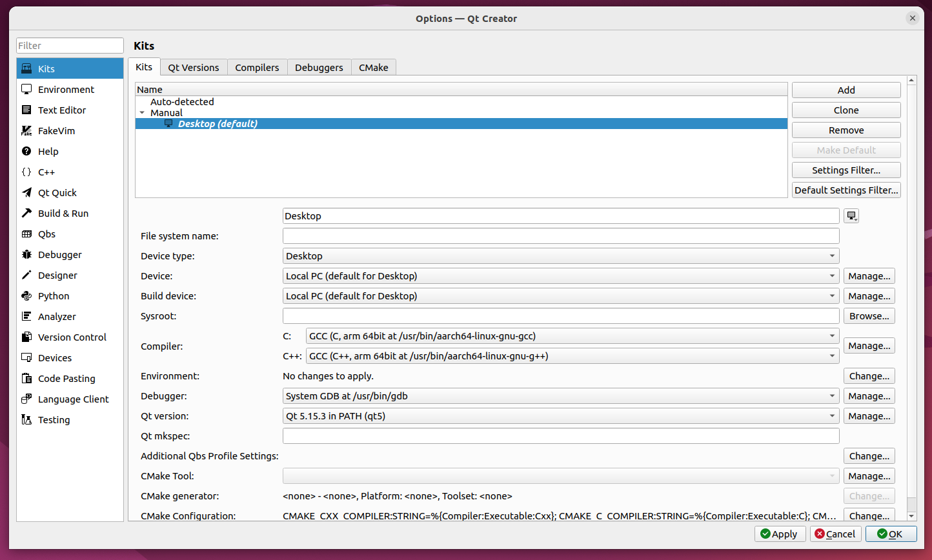Open the Device combo box

point(561,276)
